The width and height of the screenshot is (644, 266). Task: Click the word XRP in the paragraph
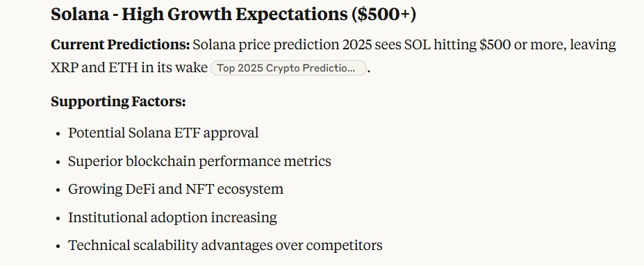pos(65,68)
